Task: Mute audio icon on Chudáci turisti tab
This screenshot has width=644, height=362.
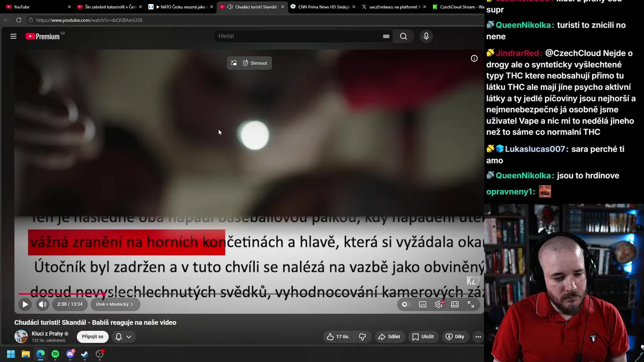Action: 230,7
